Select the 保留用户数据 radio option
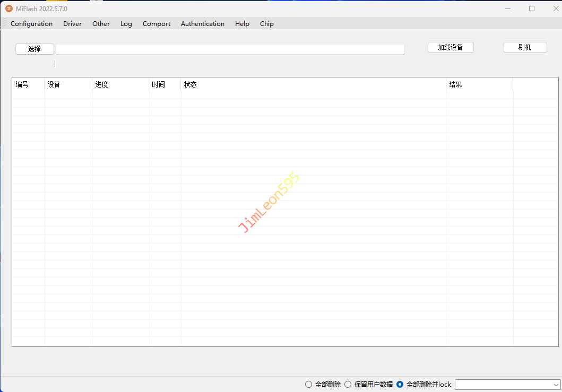This screenshot has height=392, width=562. click(348, 385)
